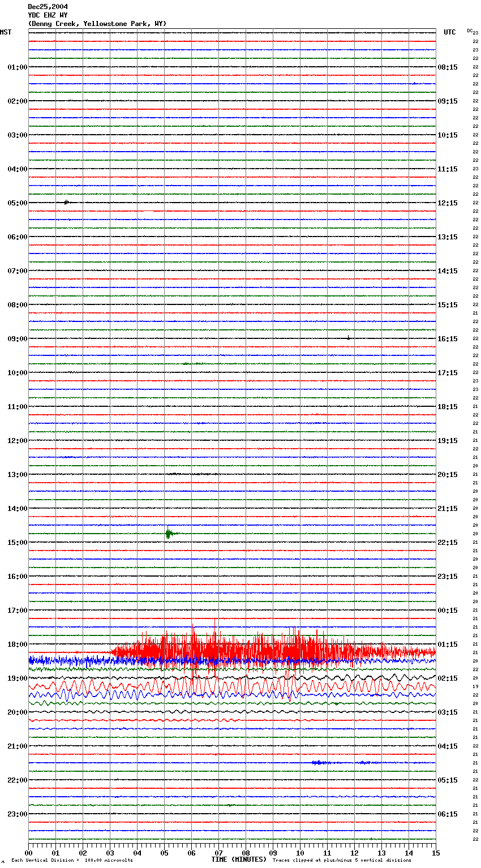Click the 07:00 MST time label
Screen dimensions: 481x868
coord(17,271)
